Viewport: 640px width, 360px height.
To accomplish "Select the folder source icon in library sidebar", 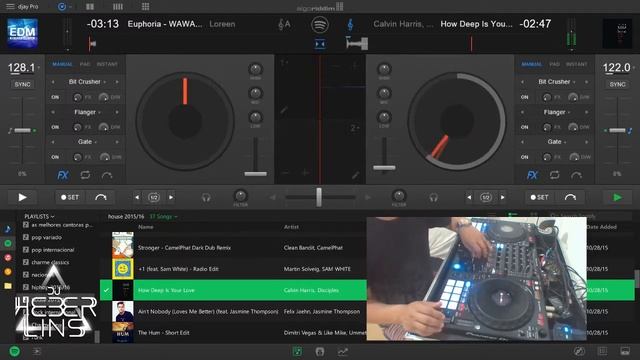I will 8,286.
